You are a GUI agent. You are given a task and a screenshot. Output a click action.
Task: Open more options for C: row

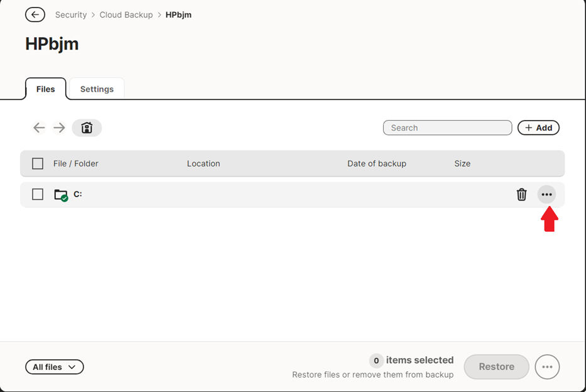coord(546,195)
